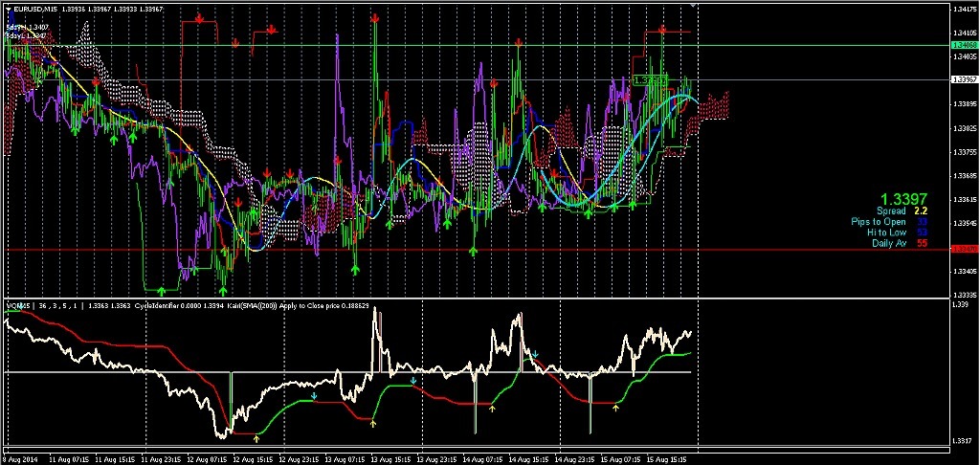Click the 13 Aug 15:15 time label
Screen dimensions: 980x465
tap(390, 458)
